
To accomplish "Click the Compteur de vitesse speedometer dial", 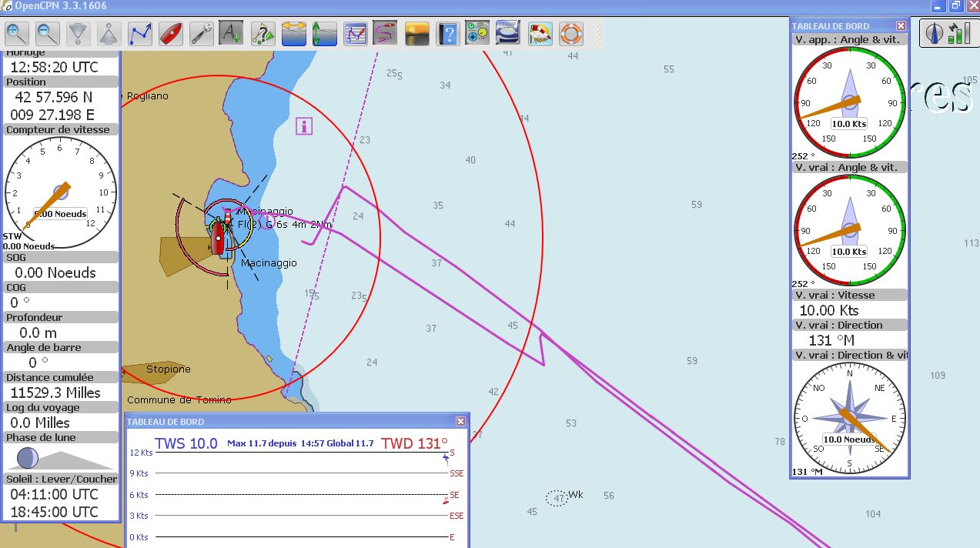I will coord(60,192).
